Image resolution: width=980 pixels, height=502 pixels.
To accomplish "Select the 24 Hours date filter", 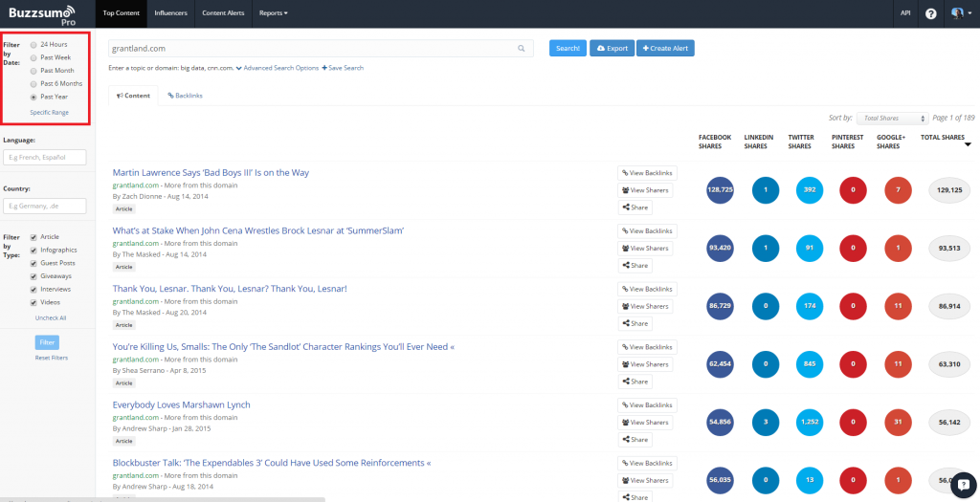I will 33,45.
